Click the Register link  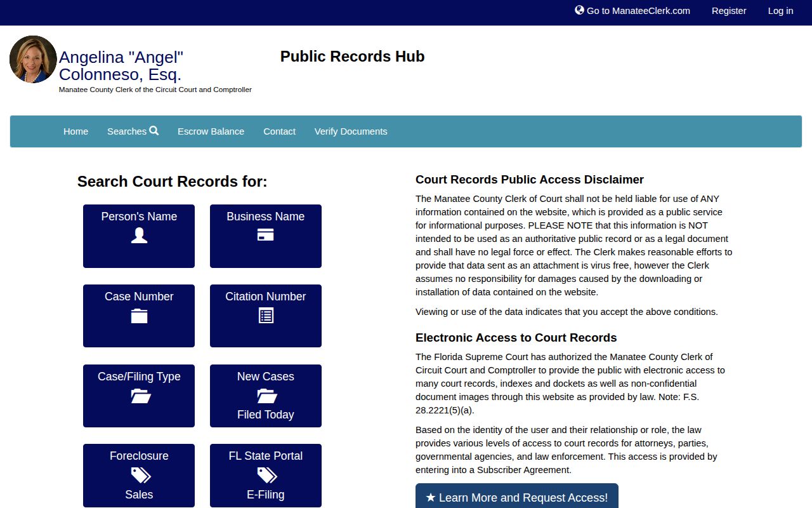(729, 11)
